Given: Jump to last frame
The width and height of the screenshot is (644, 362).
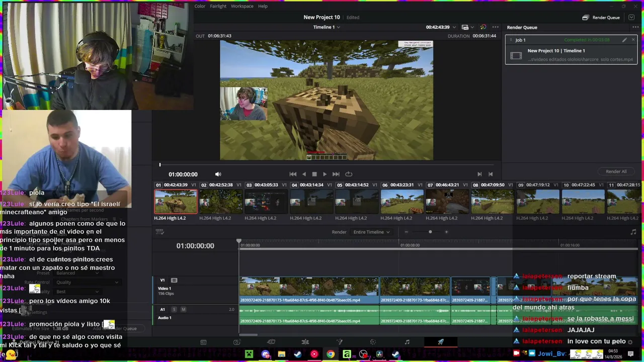Looking at the screenshot, I should (336, 174).
